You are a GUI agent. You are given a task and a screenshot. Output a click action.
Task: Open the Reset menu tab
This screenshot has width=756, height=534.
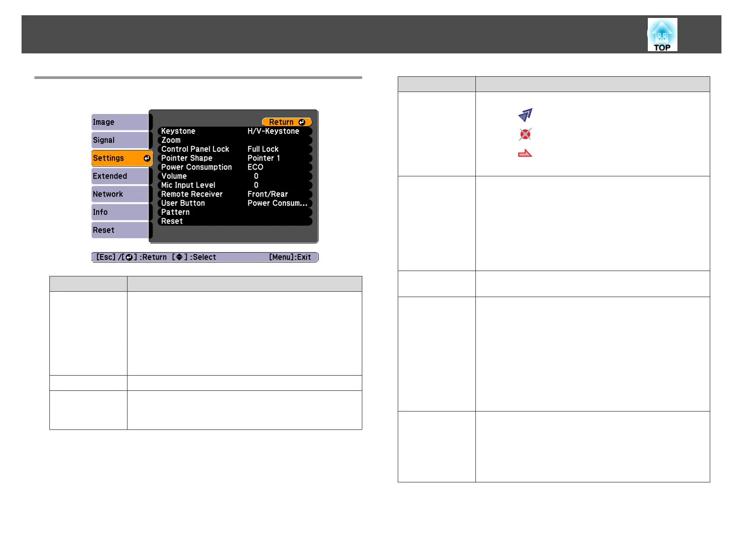tap(120, 230)
